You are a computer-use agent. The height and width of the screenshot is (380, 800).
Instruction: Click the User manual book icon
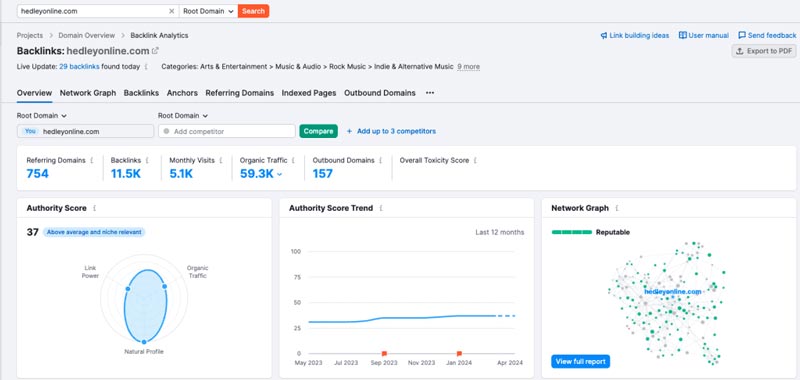682,36
